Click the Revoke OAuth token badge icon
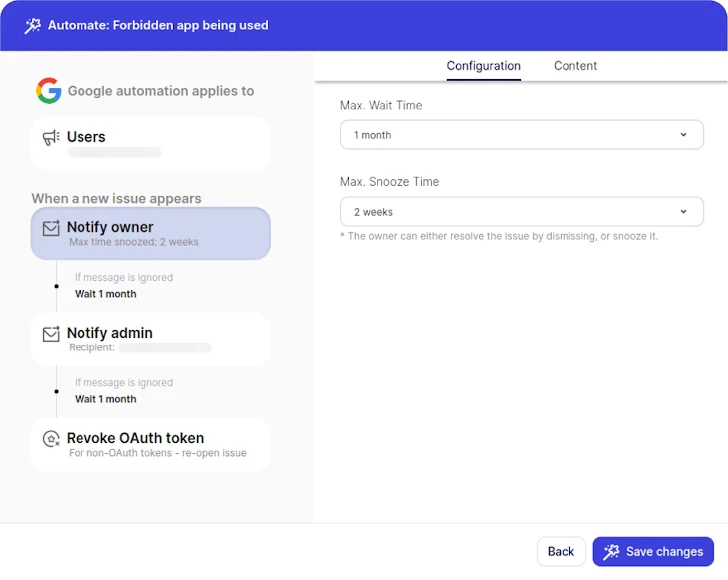This screenshot has height=580, width=728. tap(51, 439)
